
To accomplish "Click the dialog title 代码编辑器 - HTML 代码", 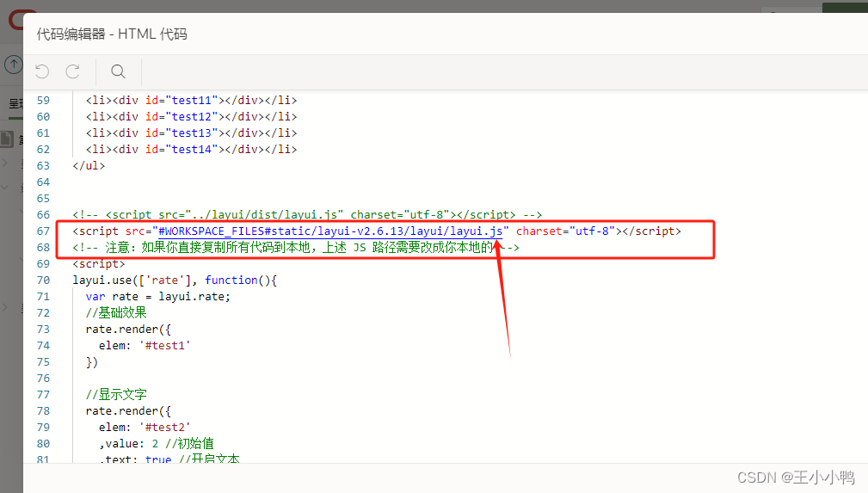I will pyautogui.click(x=112, y=34).
